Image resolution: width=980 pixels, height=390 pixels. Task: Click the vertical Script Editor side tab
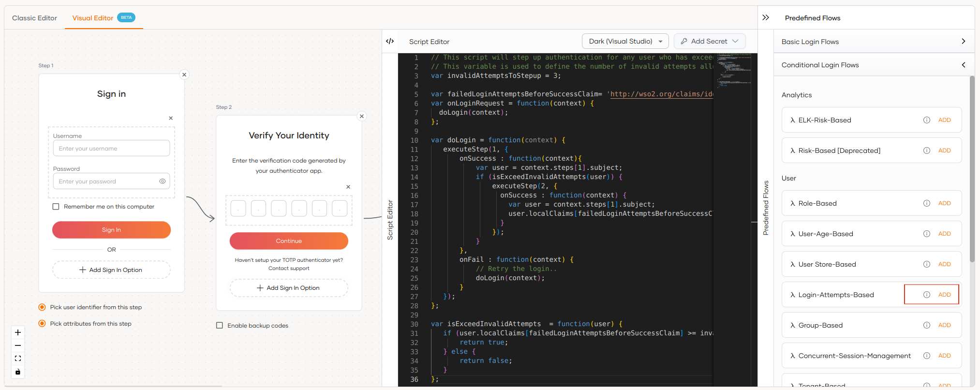[x=390, y=220]
